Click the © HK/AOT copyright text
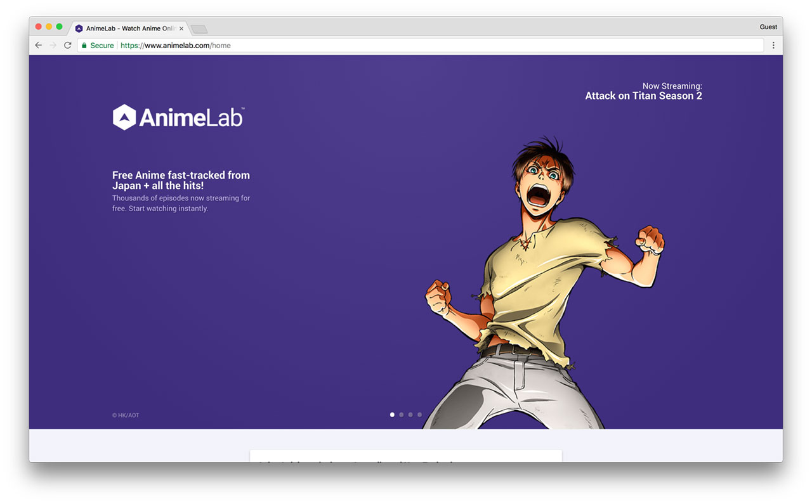Viewport: 812px width, 504px height. click(x=126, y=415)
